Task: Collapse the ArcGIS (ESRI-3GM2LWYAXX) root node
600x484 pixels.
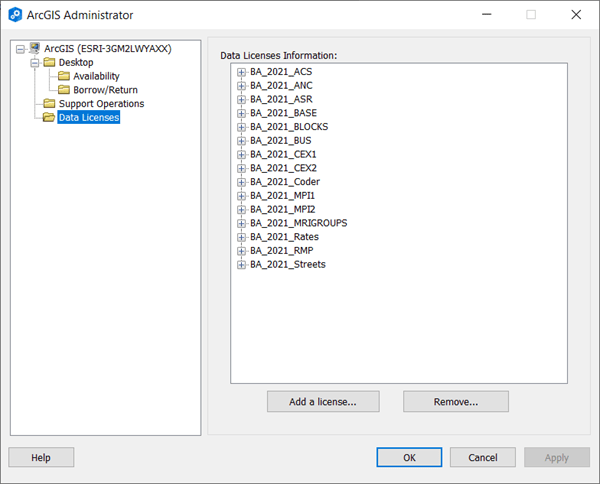Action: click(20, 49)
